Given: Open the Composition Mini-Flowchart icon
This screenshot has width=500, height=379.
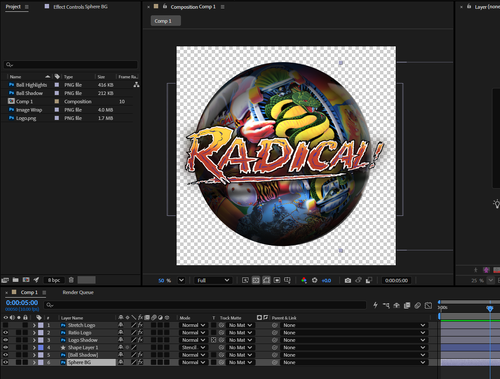Looking at the screenshot, I should (x=386, y=305).
